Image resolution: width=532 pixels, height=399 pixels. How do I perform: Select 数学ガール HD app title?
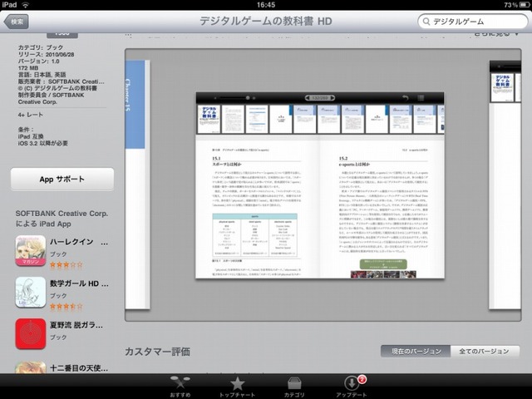click(79, 283)
